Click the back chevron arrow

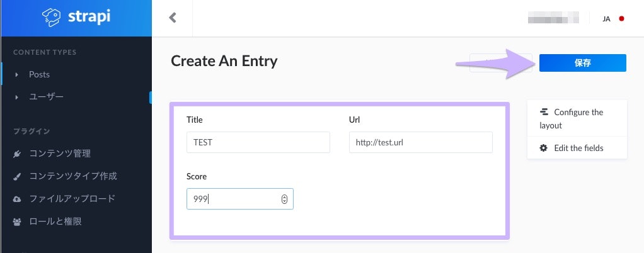(x=173, y=18)
